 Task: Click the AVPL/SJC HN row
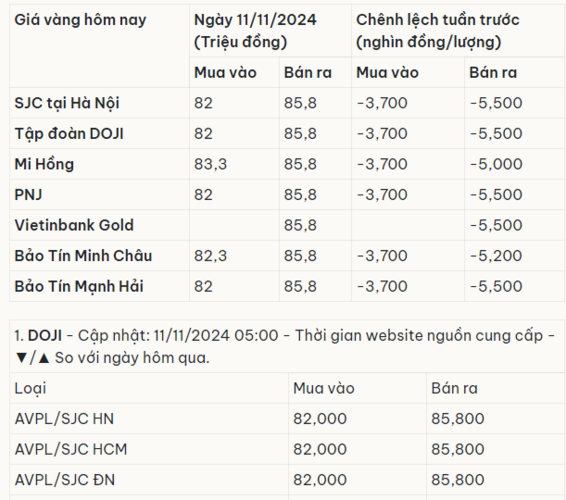coord(287,419)
